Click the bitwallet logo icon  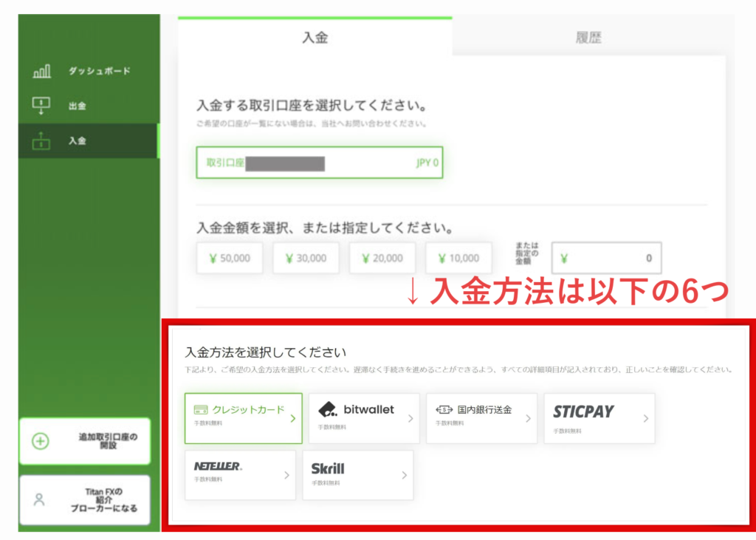pos(328,410)
